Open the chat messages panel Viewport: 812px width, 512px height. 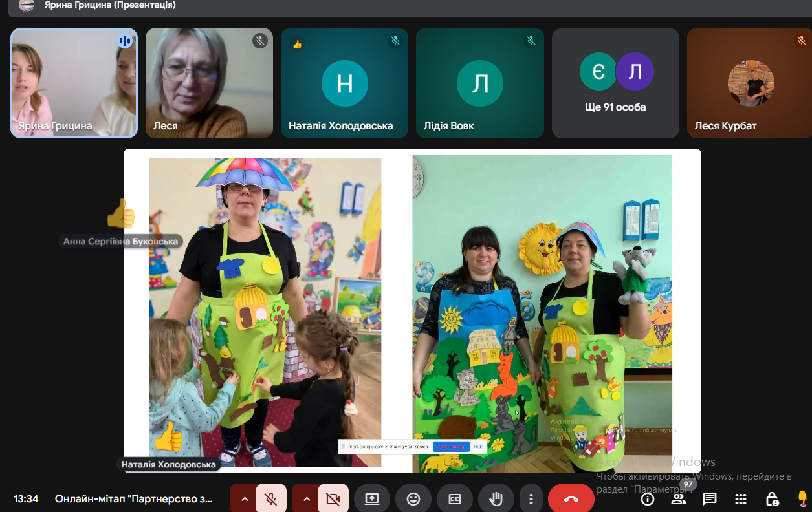[710, 498]
